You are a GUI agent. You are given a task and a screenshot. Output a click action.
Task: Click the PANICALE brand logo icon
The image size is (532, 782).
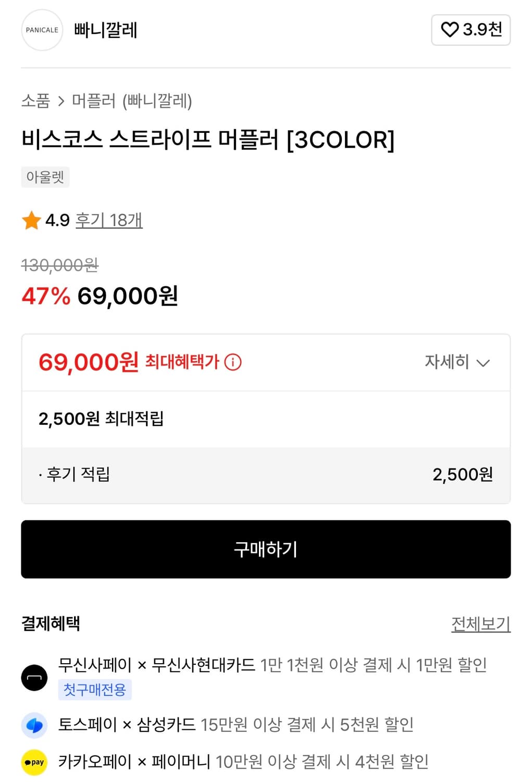[42, 30]
